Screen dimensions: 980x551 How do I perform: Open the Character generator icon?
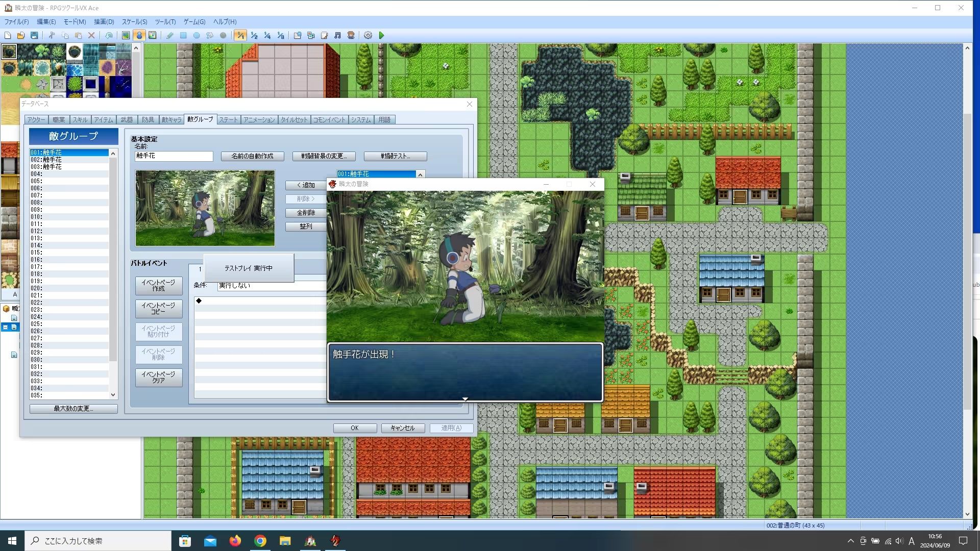coord(351,35)
